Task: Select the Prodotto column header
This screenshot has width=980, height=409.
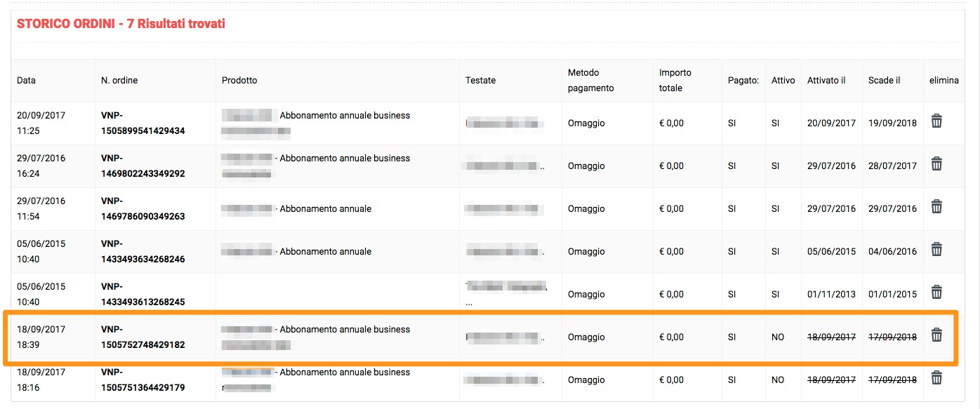Action: (x=239, y=81)
